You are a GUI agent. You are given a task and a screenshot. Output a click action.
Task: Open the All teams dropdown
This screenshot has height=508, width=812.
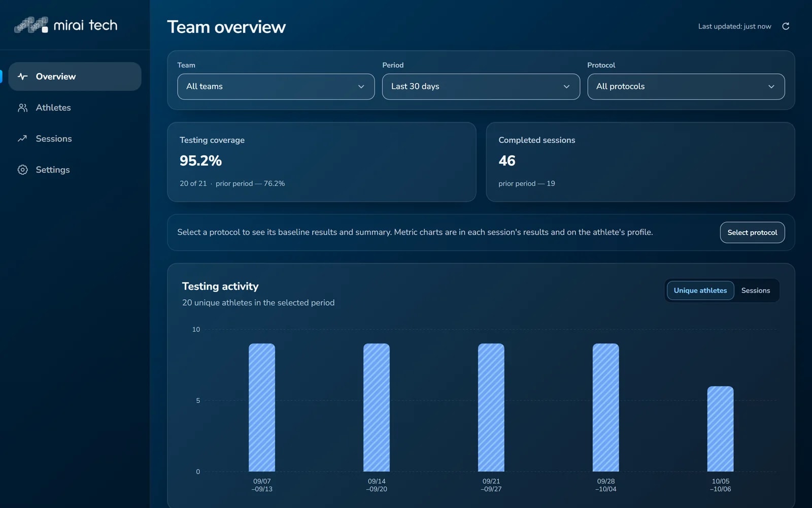(x=276, y=86)
